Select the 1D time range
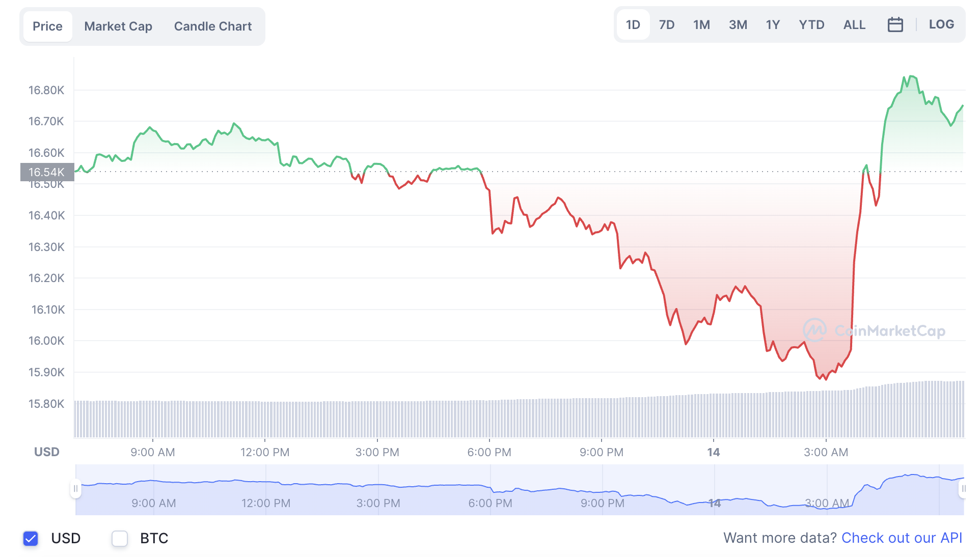This screenshot has width=980, height=557. (x=633, y=25)
